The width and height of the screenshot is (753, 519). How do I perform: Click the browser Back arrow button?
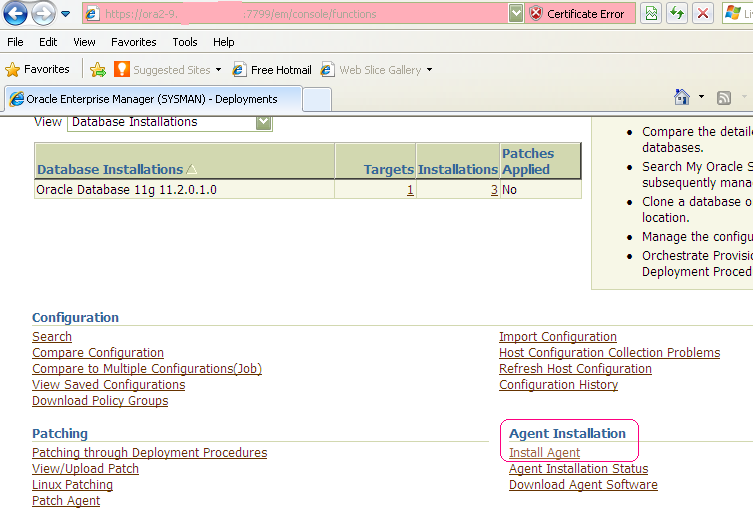coord(15,13)
